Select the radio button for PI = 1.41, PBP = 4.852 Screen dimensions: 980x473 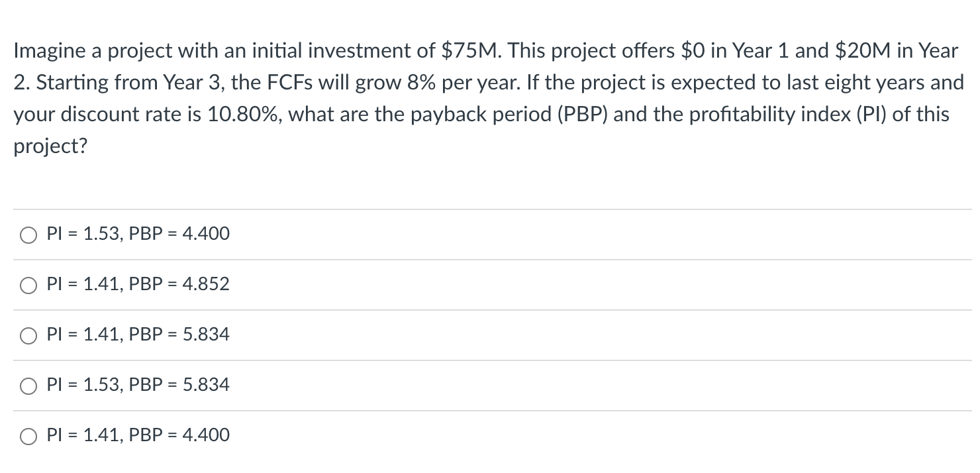tap(28, 284)
